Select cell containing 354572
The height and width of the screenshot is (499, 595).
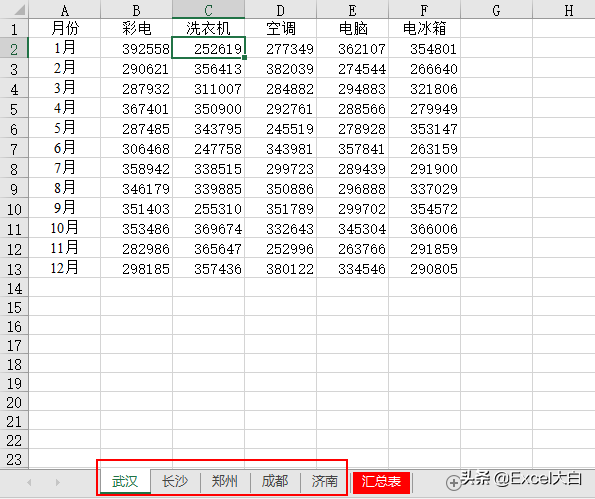(424, 209)
